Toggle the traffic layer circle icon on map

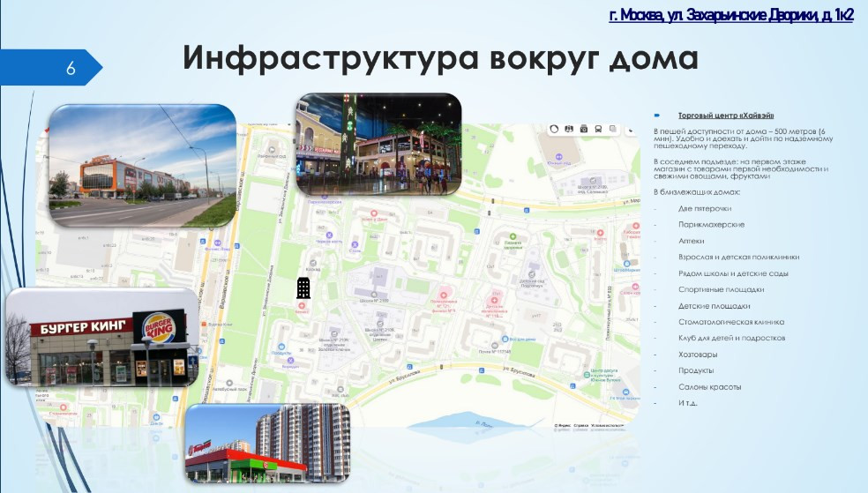click(x=554, y=129)
